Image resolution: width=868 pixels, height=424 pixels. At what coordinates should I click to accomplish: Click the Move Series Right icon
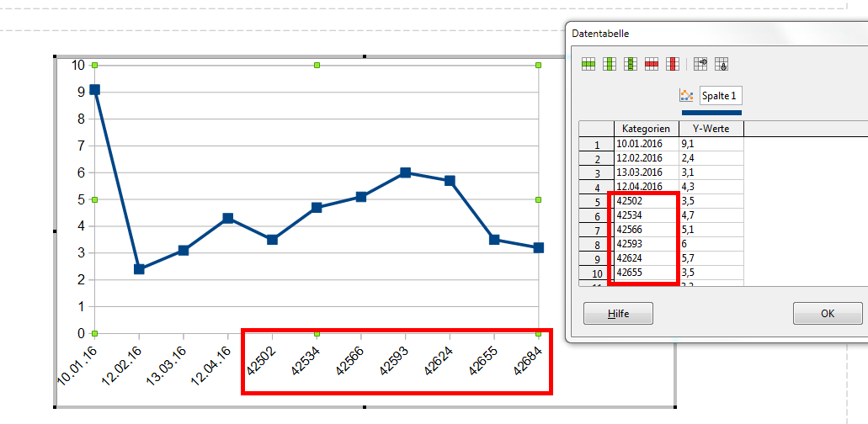pyautogui.click(x=700, y=64)
